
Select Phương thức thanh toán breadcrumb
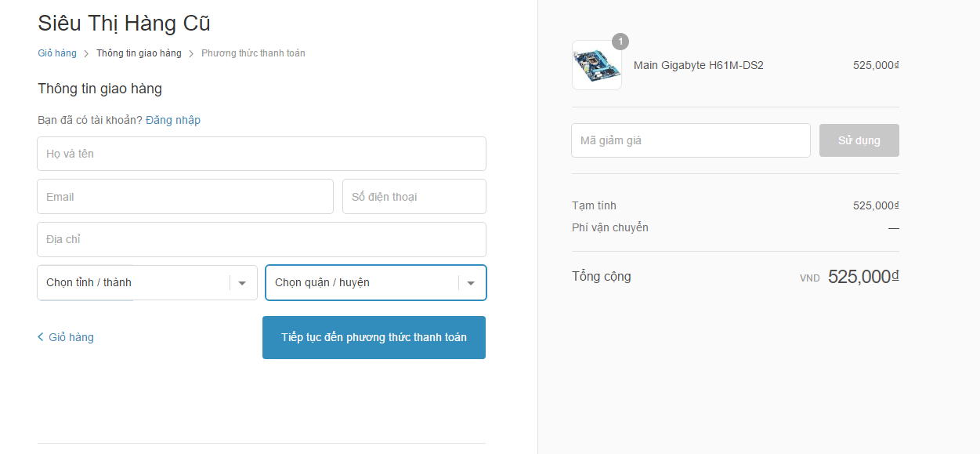coord(253,53)
